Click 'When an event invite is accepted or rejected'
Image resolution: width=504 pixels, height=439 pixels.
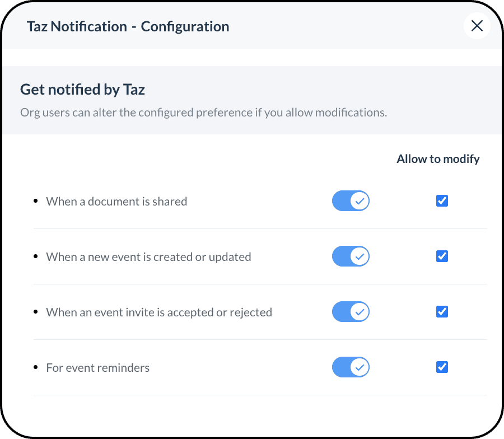[159, 312]
